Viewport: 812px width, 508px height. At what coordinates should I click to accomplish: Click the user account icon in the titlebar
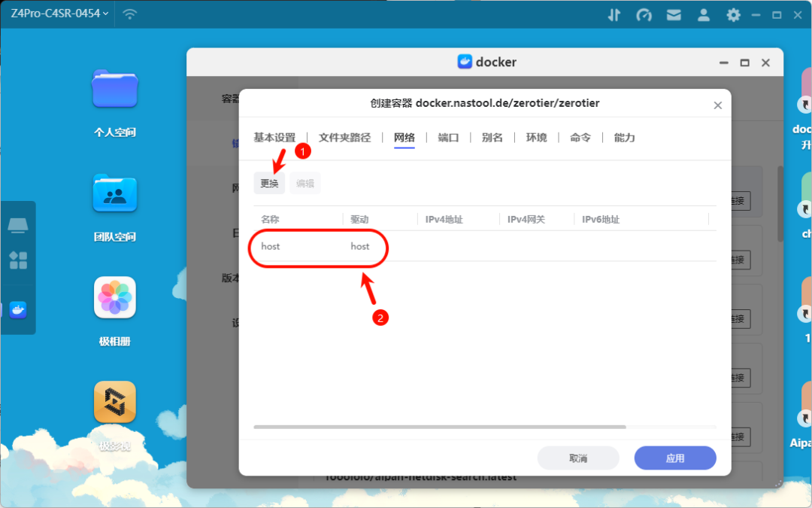(x=703, y=14)
